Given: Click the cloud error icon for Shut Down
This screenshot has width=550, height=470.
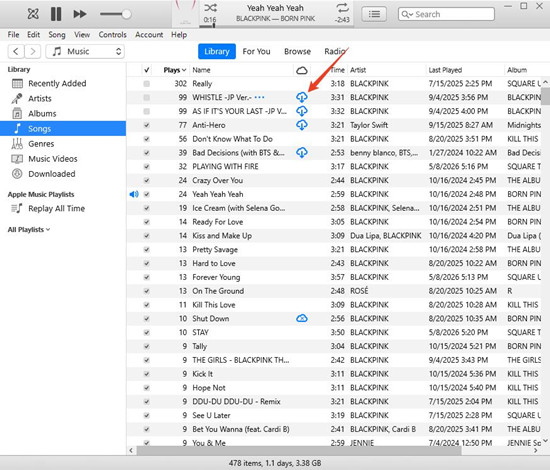Looking at the screenshot, I should pyautogui.click(x=302, y=318).
